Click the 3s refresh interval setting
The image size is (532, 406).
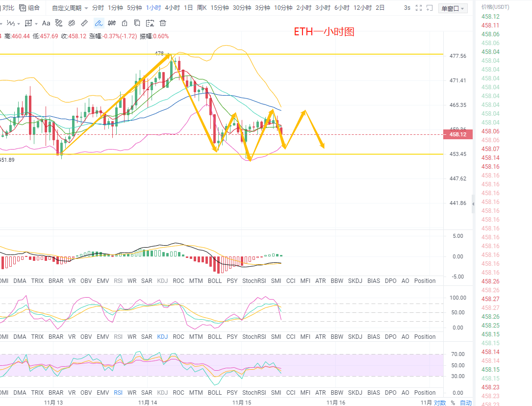pyautogui.click(x=407, y=8)
